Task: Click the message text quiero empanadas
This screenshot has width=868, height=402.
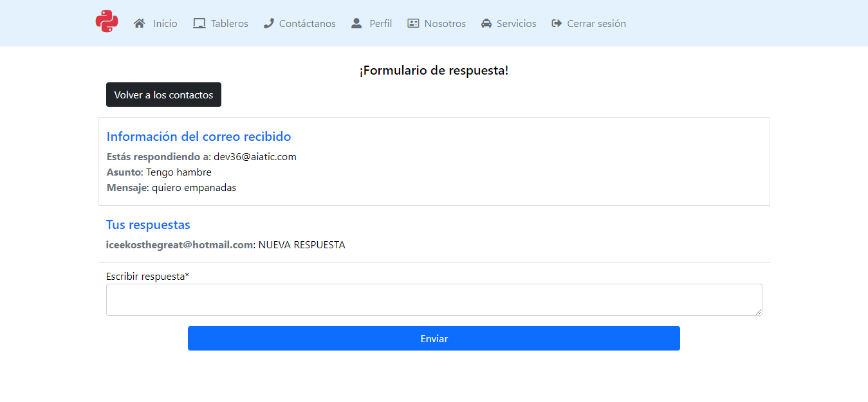Action: pos(194,188)
